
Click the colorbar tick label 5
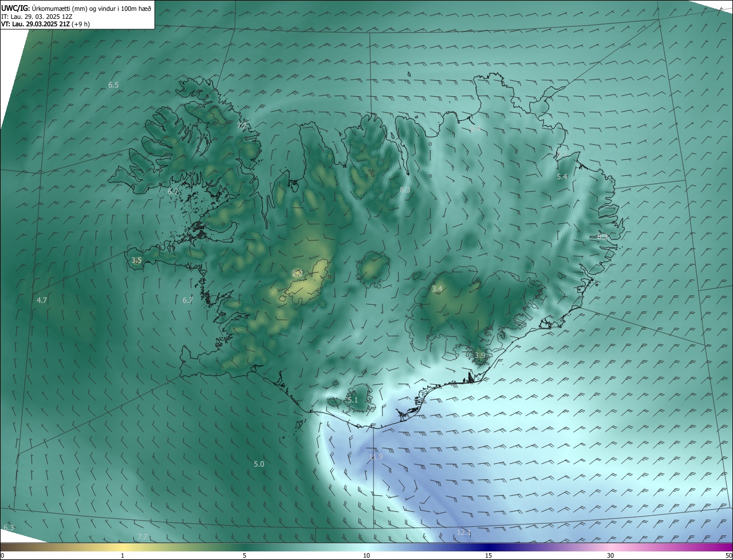(245, 555)
